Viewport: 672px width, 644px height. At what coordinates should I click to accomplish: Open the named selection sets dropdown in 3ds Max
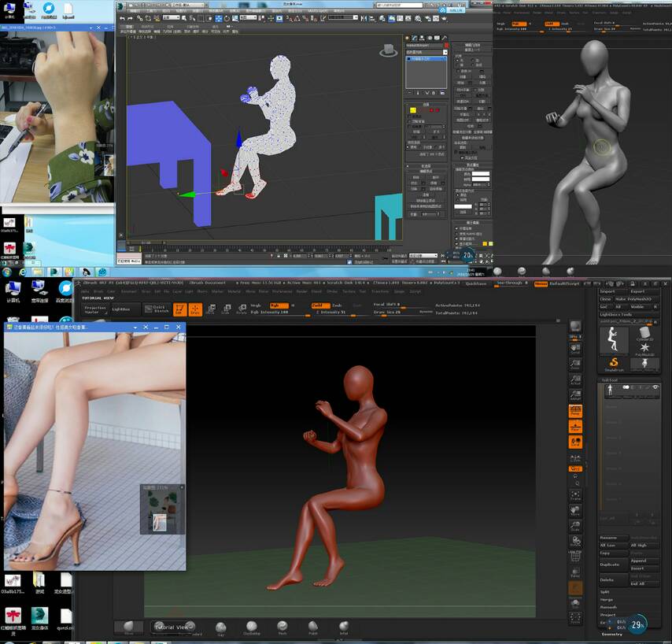343,17
